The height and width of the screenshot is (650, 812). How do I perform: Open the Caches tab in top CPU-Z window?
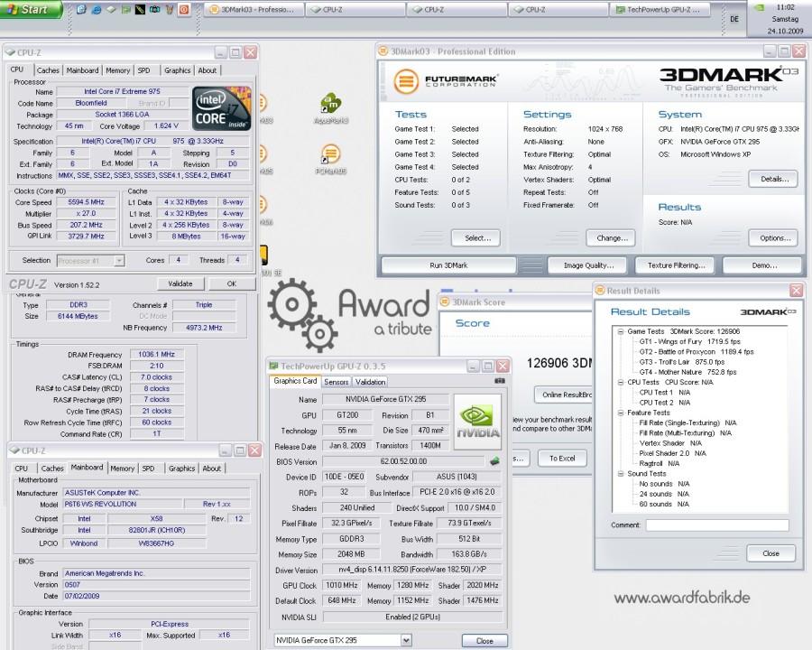pyautogui.click(x=48, y=70)
